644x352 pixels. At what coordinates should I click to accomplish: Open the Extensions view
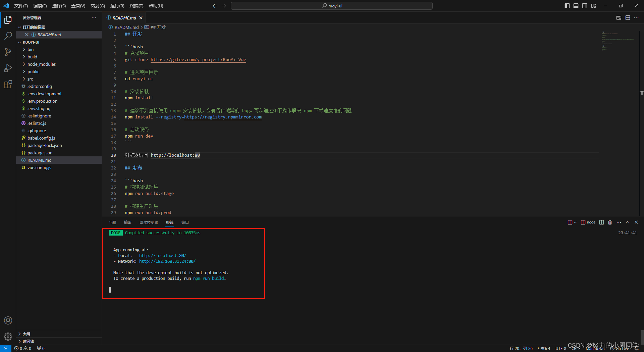pyautogui.click(x=8, y=84)
